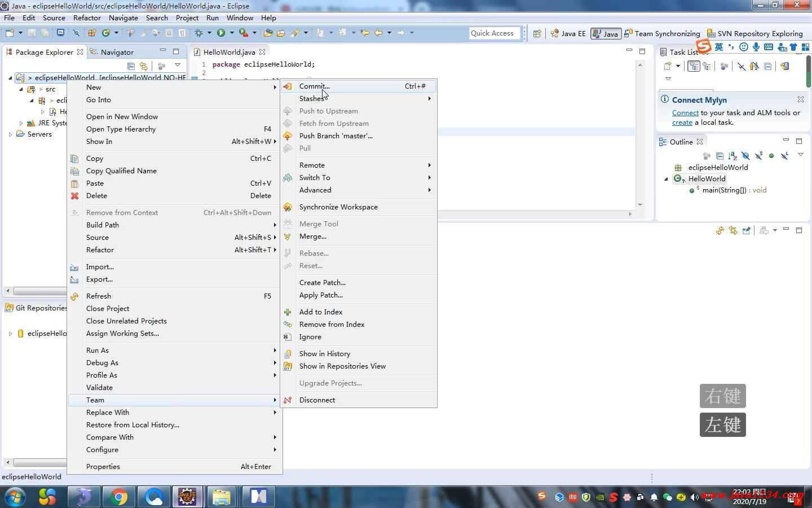Click the Eclipse Java EE IDE taskbar icon
The image size is (812, 508).
pos(187,497)
